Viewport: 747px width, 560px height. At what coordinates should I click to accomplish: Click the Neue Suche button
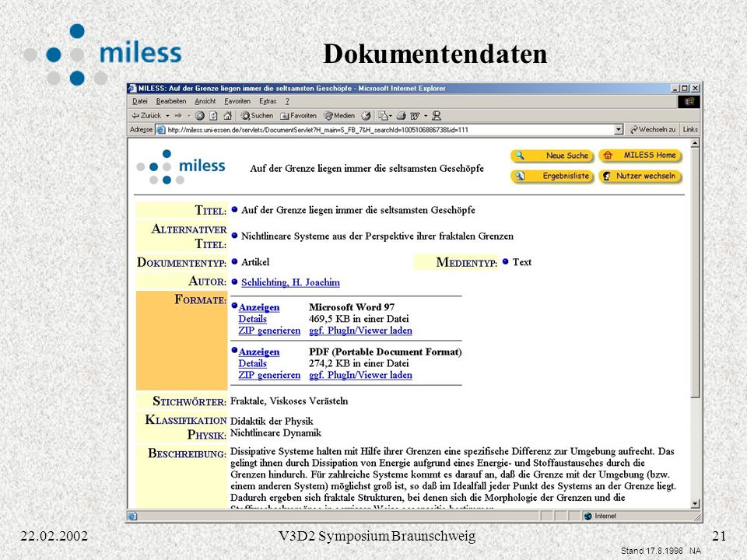(x=552, y=156)
